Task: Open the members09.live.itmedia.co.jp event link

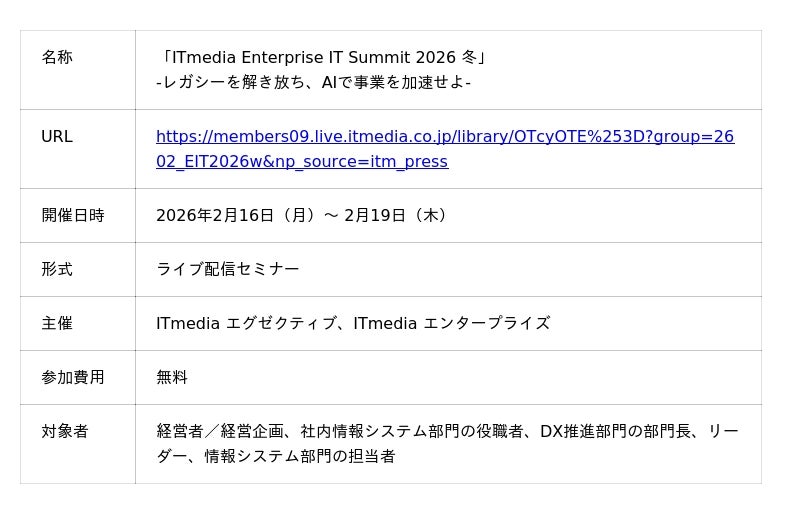Action: [x=444, y=137]
